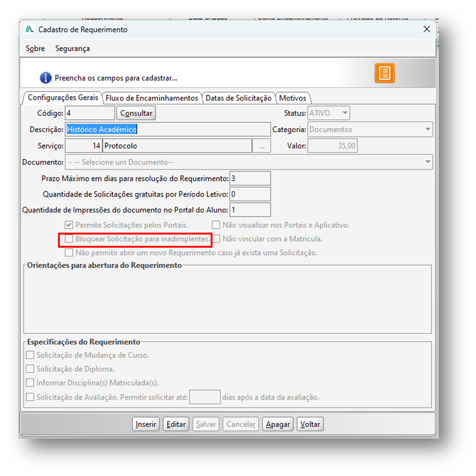Viewport: 476px width, 476px height.
Task: Click the Descrição text field
Action: [168, 129]
